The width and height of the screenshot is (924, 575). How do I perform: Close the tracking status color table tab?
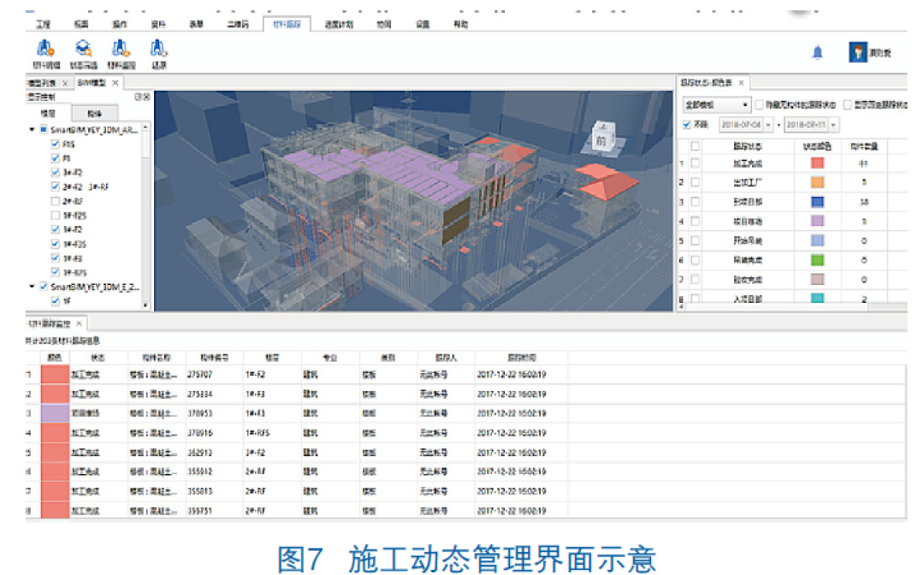coord(741,82)
